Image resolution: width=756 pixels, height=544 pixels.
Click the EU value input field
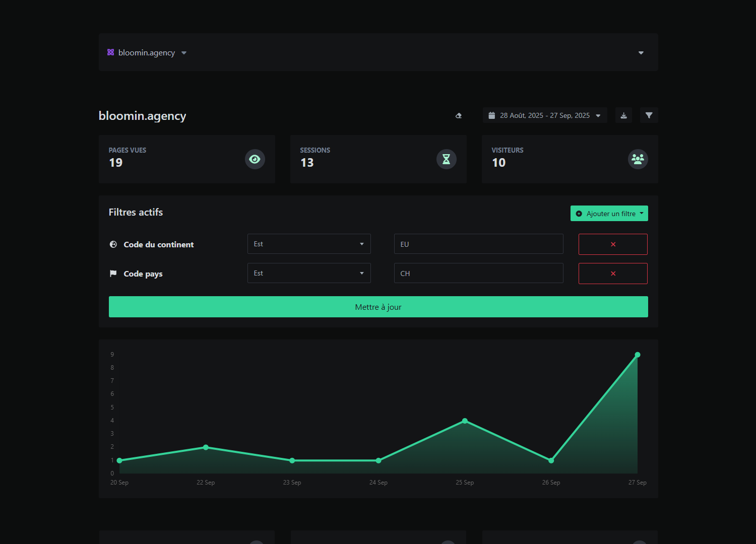pos(478,244)
